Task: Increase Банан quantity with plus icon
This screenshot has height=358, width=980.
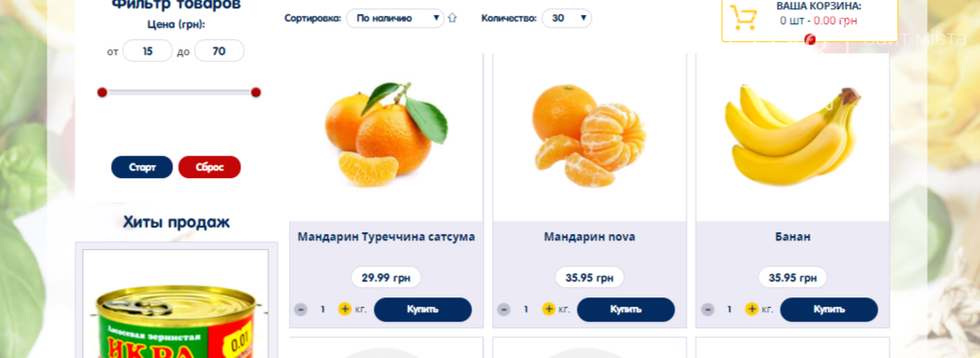Action: click(752, 310)
